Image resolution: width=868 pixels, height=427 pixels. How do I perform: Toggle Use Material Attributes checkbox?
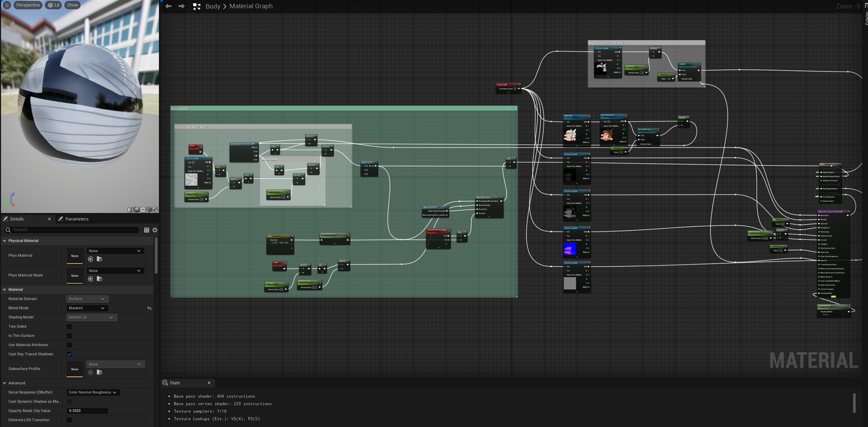pos(69,345)
